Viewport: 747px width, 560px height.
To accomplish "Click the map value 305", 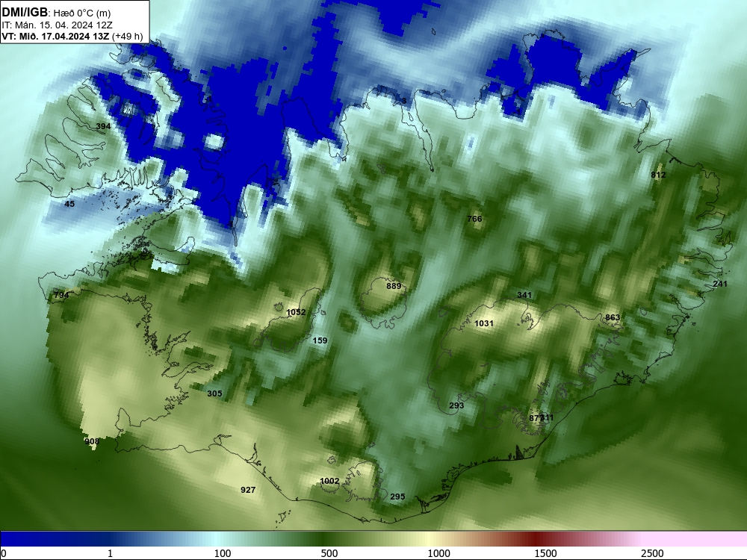I will (x=214, y=393).
